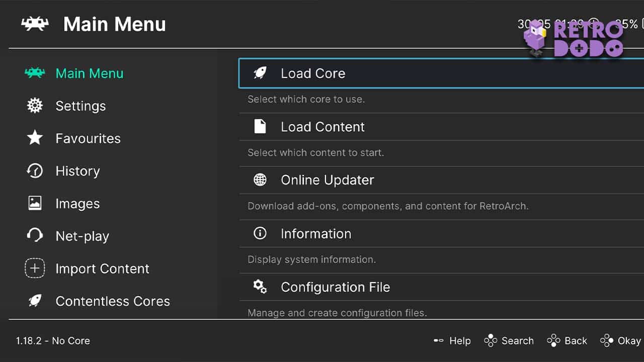Click the version text 1.18.2 - No Core
Viewport: 644px width, 362px height.
52,340
